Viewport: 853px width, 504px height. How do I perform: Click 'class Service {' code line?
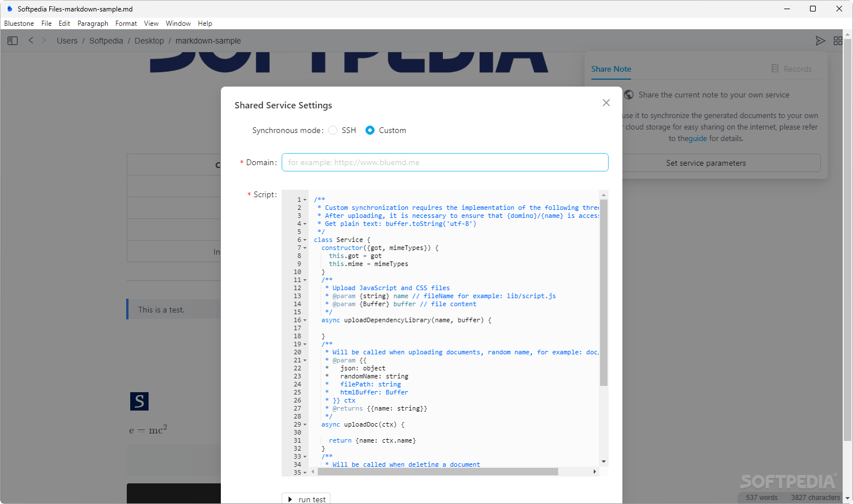(342, 240)
